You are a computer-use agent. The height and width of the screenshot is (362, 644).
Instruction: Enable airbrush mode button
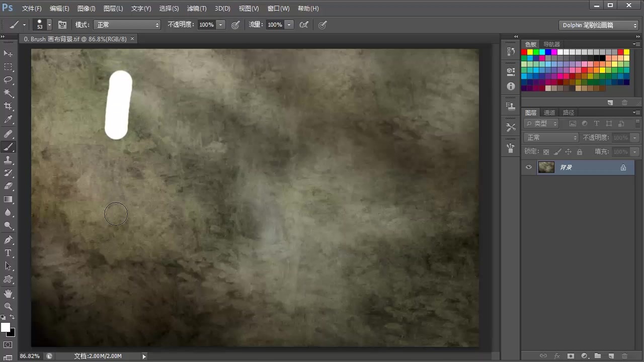304,25
